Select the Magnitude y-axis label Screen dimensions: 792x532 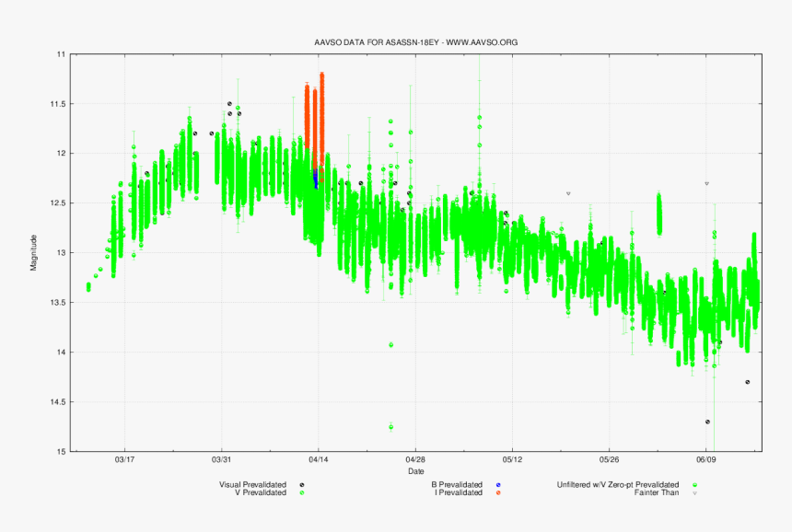pos(34,252)
